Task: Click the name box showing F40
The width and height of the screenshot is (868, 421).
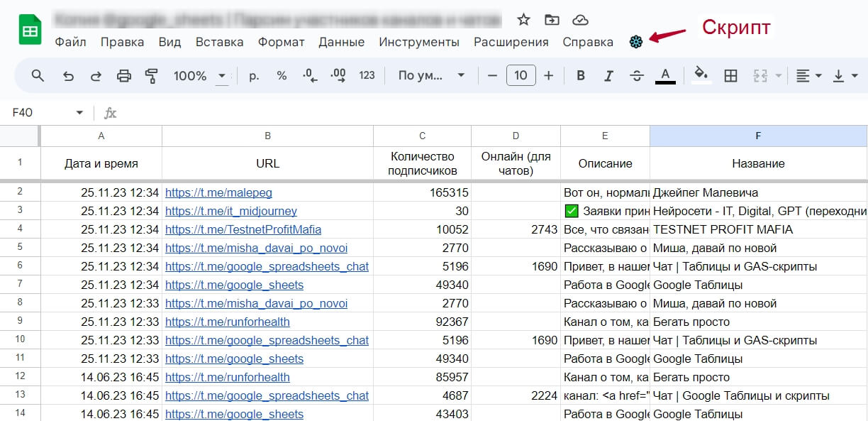Action: 39,112
